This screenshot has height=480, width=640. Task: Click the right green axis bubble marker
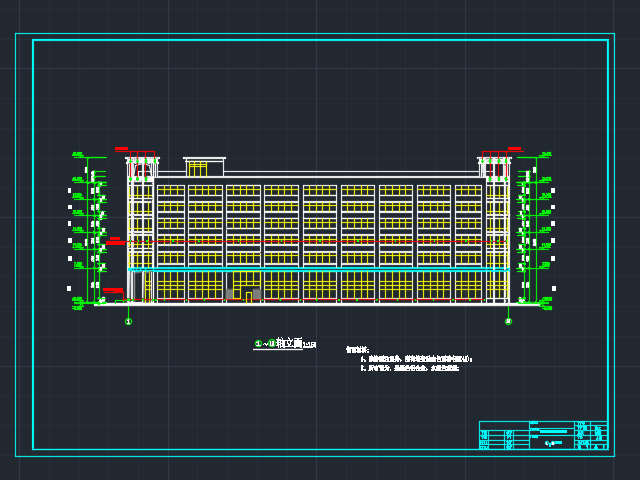click(508, 321)
